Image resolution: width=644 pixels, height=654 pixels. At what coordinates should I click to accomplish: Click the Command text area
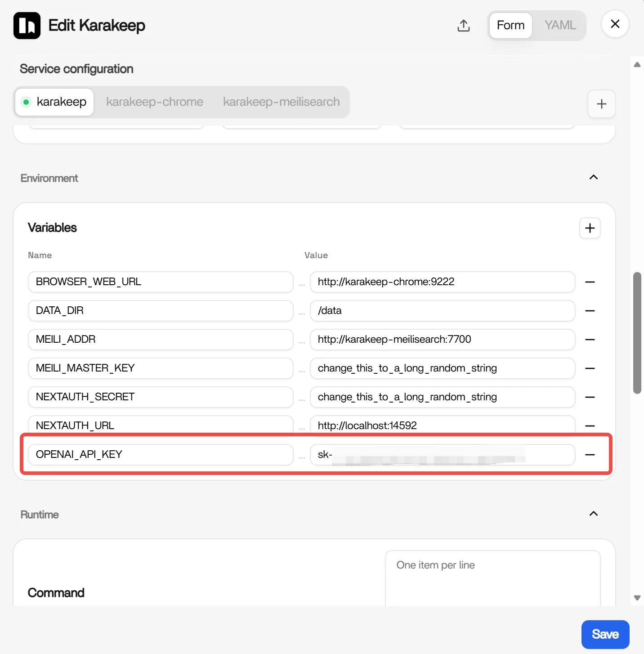[x=493, y=578]
